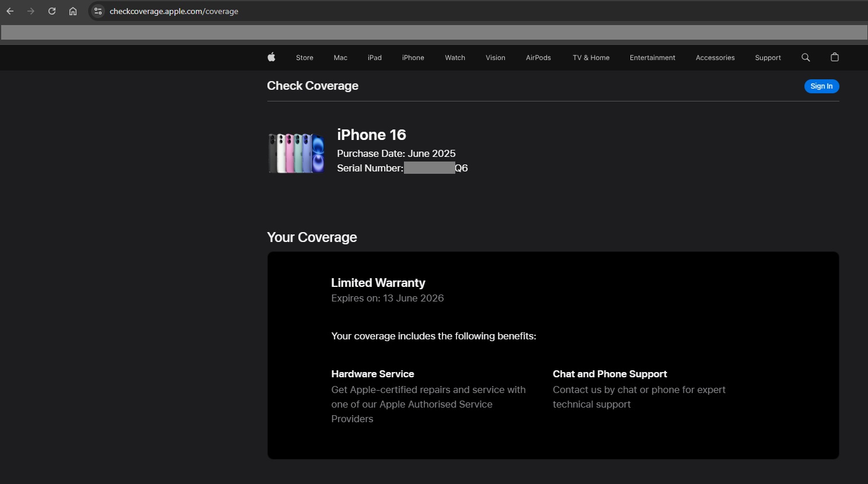Click 'Your coverage includes the following benefits' text
The image size is (868, 484).
(x=434, y=336)
